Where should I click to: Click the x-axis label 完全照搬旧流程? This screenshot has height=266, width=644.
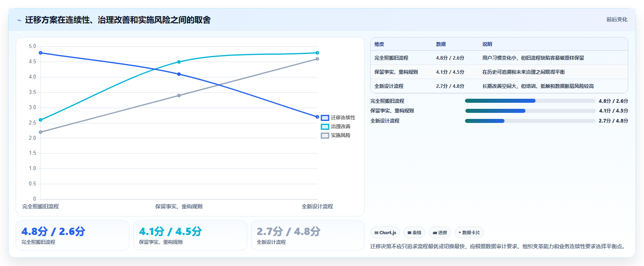(x=40, y=206)
